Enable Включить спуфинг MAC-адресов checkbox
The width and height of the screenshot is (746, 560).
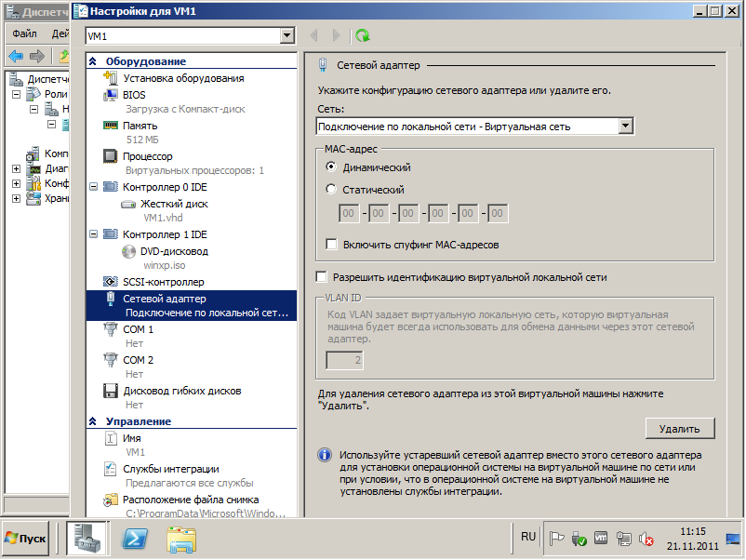(331, 245)
